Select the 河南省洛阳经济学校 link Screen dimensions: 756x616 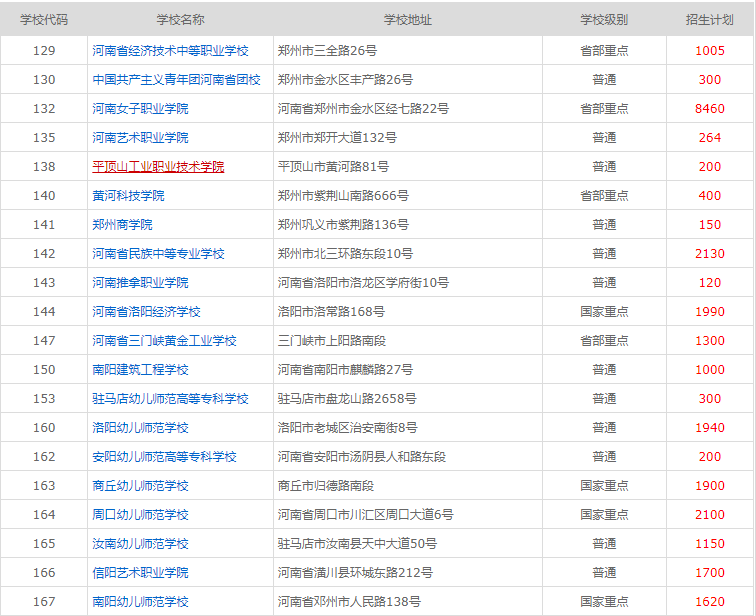coord(146,311)
